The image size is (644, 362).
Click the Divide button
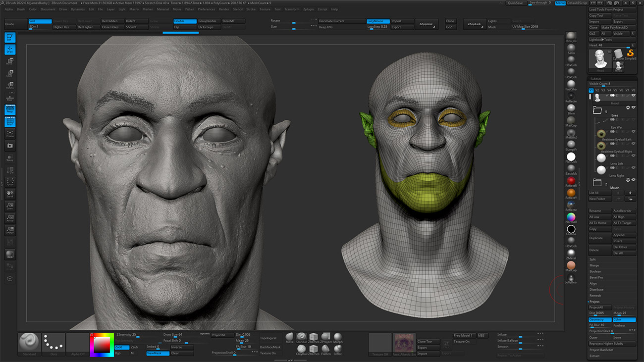coord(15,24)
